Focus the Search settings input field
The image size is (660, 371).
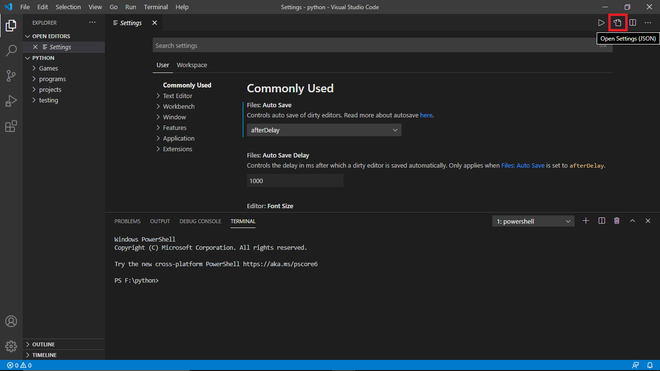click(382, 45)
